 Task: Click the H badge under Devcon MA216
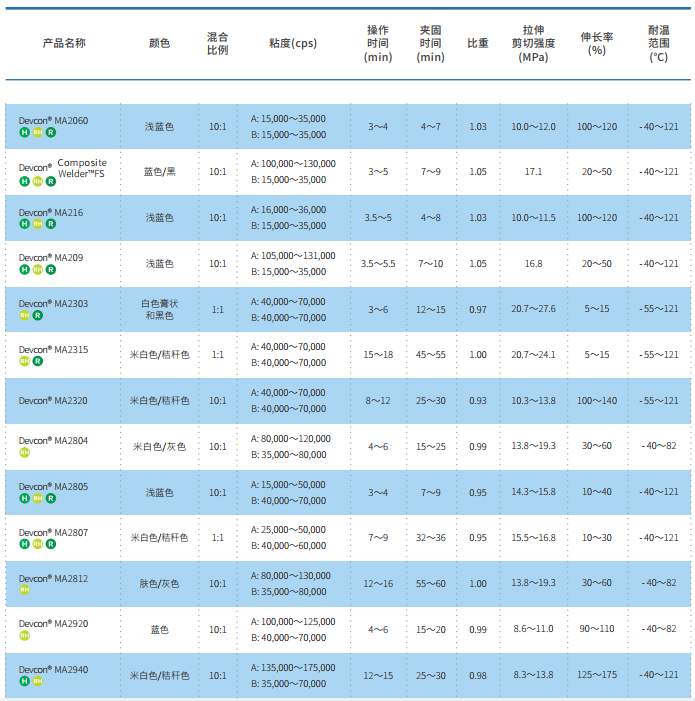[x=25, y=224]
